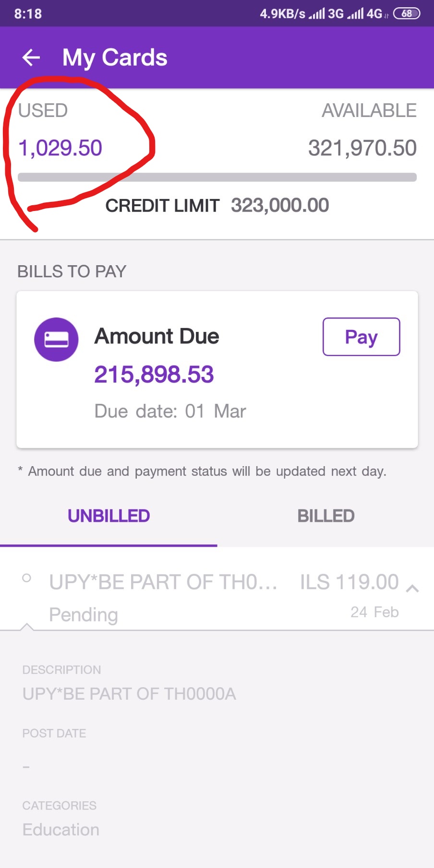Switch to the BILLED tab
This screenshot has height=868, width=434.
325,516
